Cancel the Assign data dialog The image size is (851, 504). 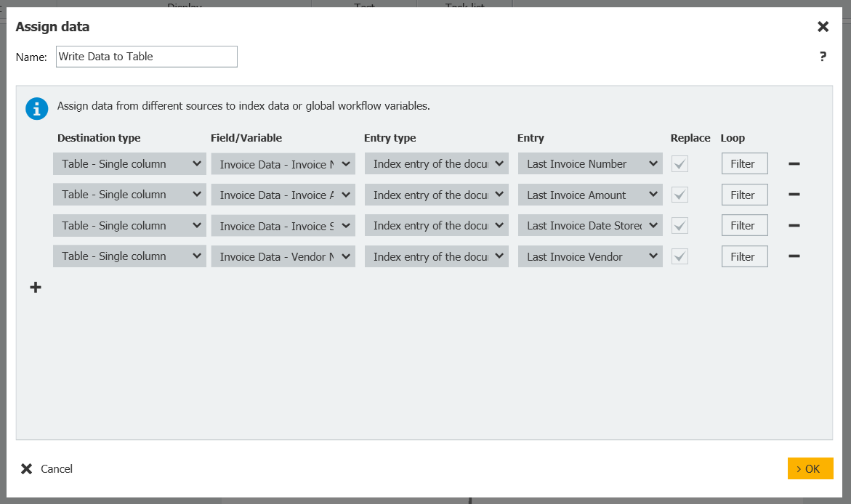coord(47,469)
